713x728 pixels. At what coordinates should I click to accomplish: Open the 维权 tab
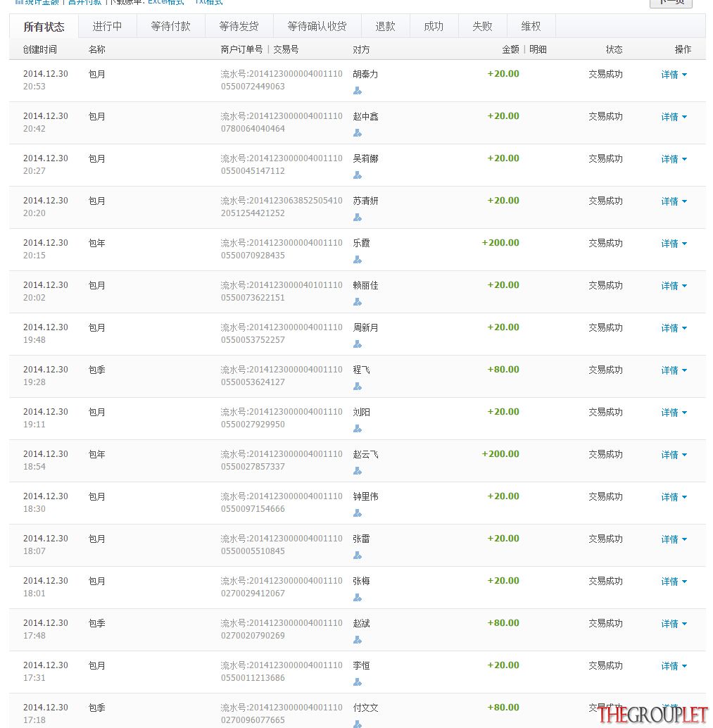[x=531, y=27]
